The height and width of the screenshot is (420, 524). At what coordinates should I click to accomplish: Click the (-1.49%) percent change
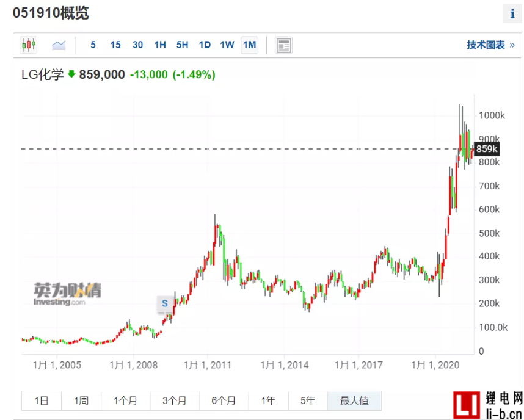click(x=194, y=74)
